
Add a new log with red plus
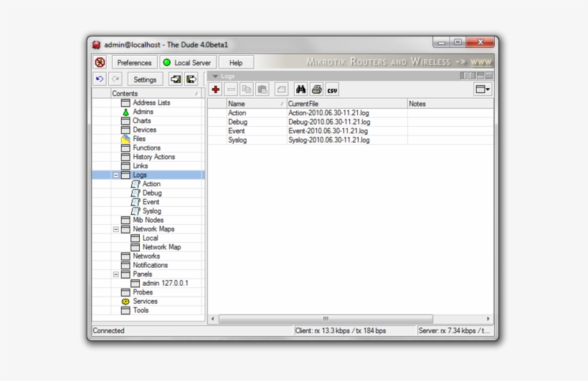tap(216, 90)
